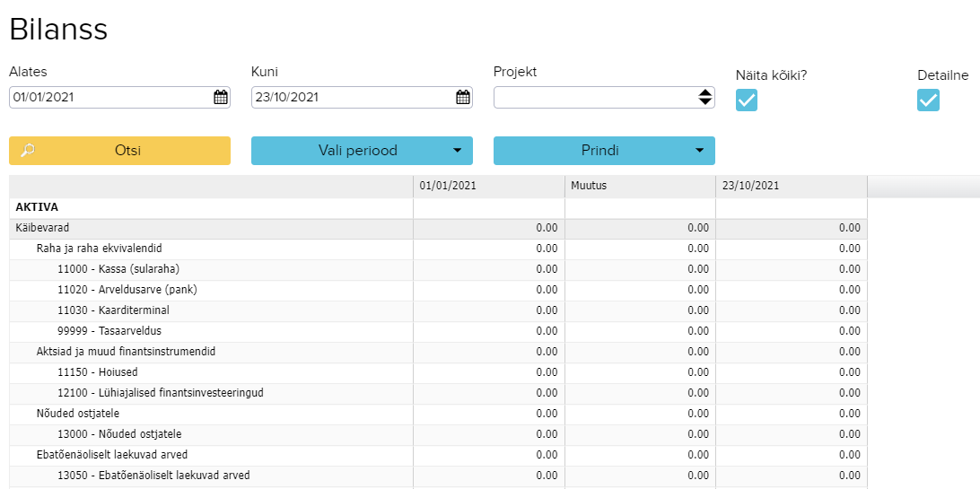Click into the Kuni date field
980x489 pixels.
tap(350, 98)
